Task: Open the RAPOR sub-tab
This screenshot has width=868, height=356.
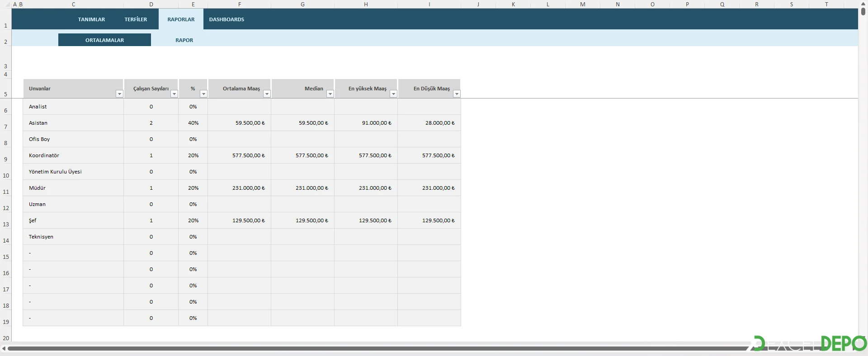Action: (184, 40)
